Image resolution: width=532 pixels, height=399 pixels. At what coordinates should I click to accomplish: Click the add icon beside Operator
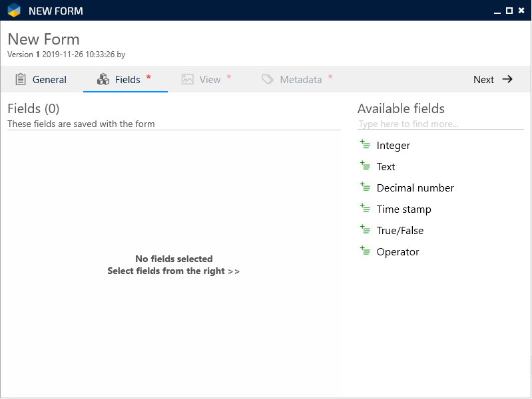365,251
